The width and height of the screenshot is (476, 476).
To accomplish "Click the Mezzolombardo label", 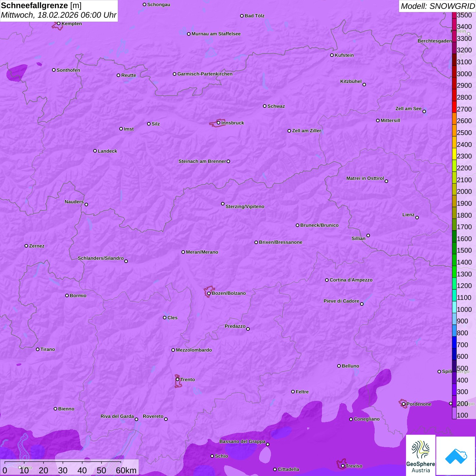I will pos(194,350).
